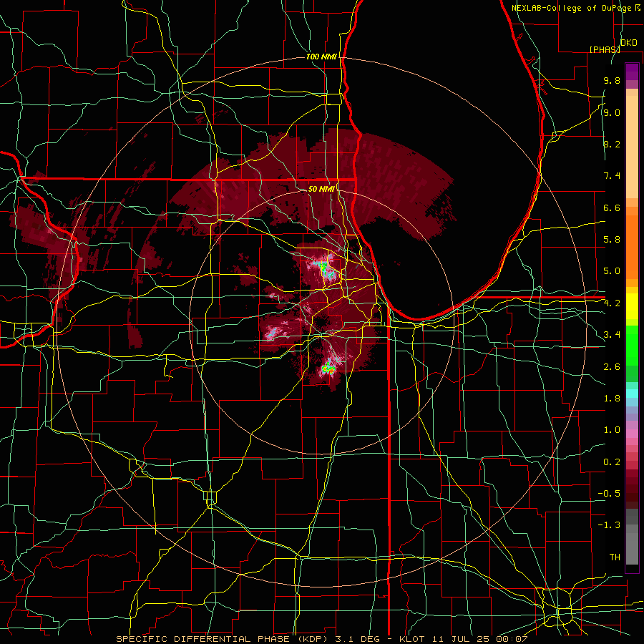This screenshot has width=644, height=644.
Task: Click the 1.8 scale value
Action: [612, 399]
